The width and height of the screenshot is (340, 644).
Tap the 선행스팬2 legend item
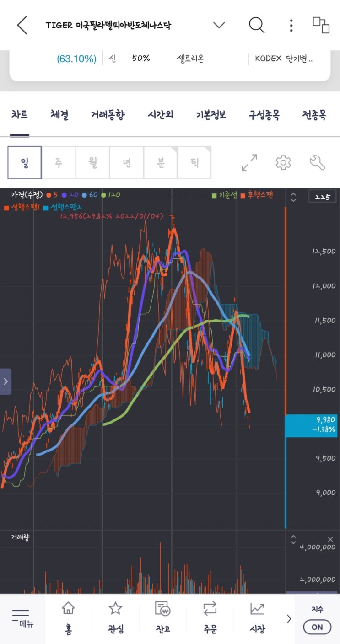63,207
